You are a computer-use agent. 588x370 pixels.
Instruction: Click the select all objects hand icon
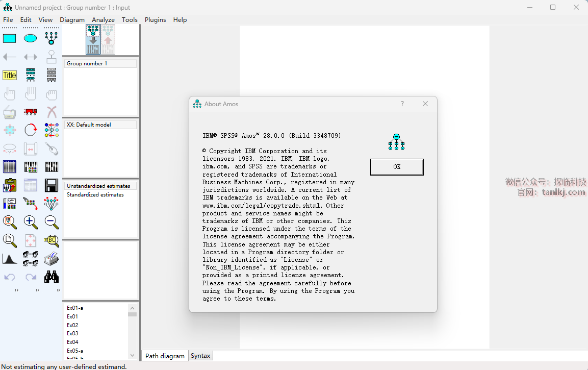tap(31, 94)
